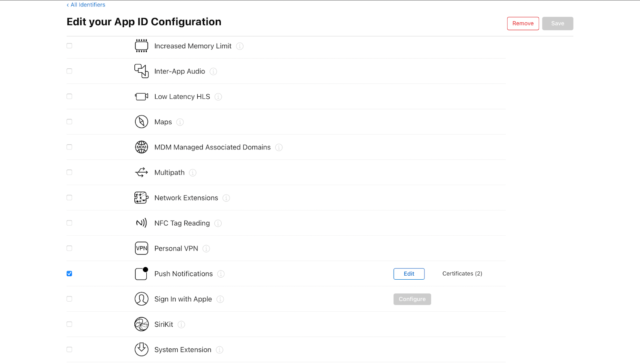
Task: Enable the Personal VPN capability
Action: 69,248
